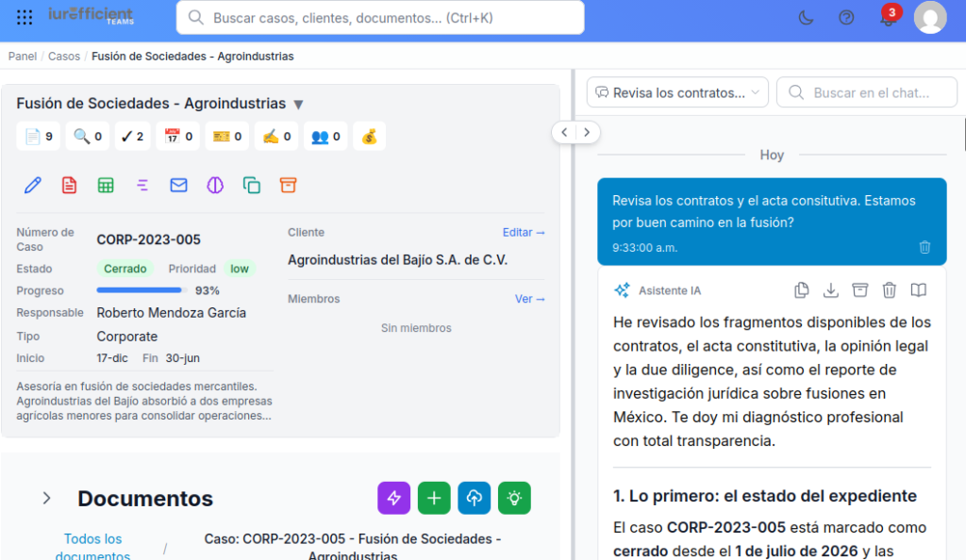Click the purple brain AI icon
This screenshot has height=560, width=966.
point(215,185)
